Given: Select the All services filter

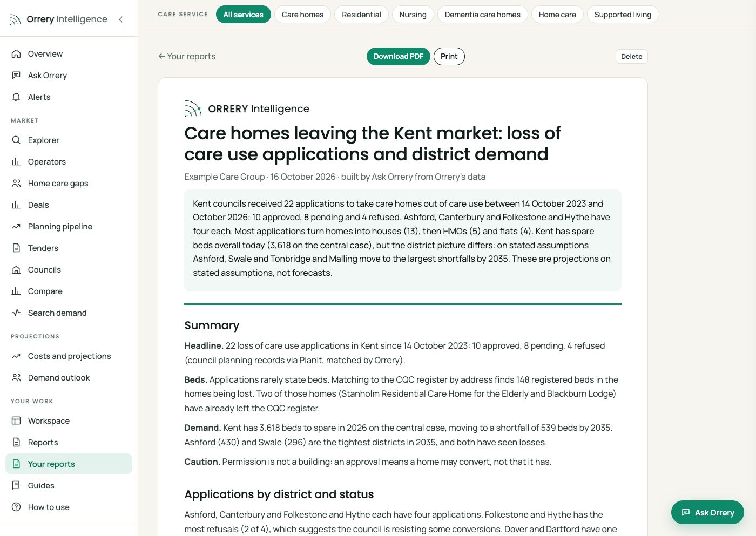Looking at the screenshot, I should coord(244,15).
